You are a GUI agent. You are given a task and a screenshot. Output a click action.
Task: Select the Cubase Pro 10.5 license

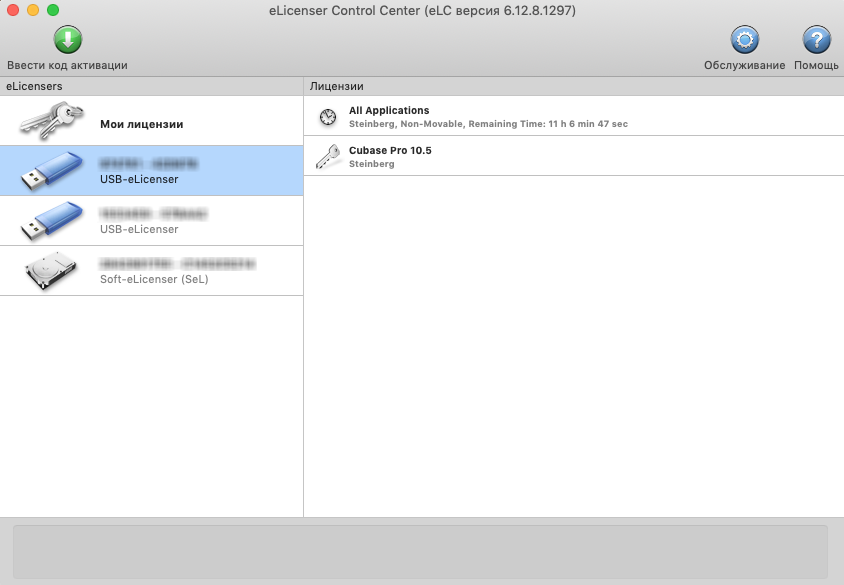click(574, 156)
